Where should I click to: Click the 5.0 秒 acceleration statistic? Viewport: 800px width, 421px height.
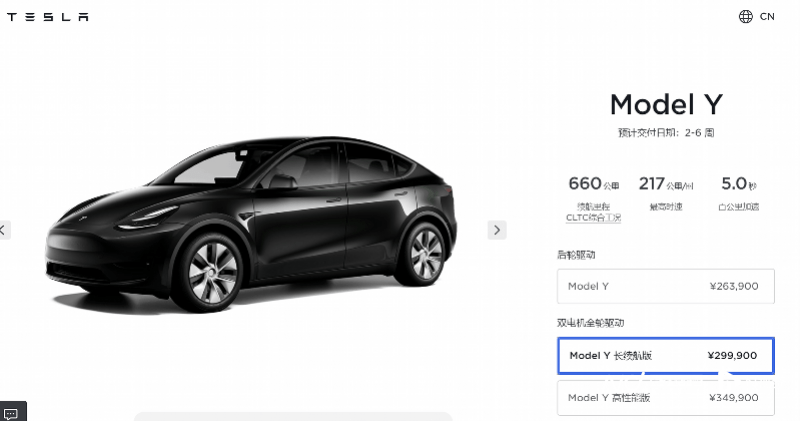[x=739, y=184]
